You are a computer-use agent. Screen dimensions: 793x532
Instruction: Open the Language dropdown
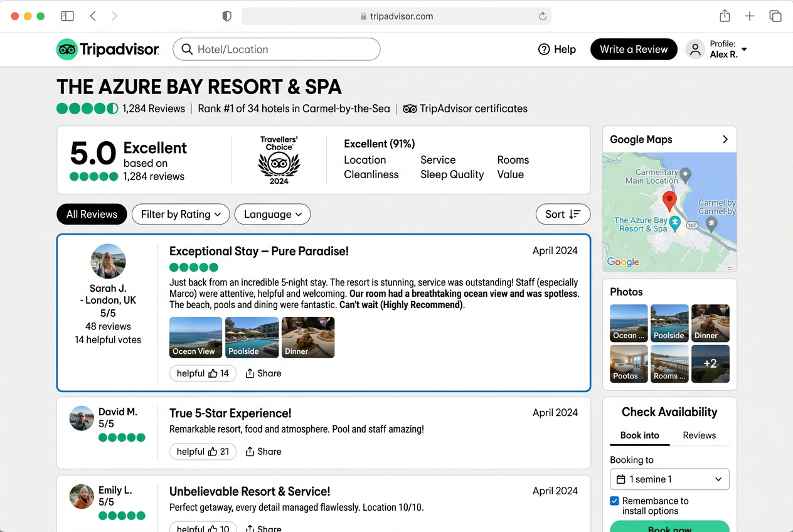pyautogui.click(x=272, y=214)
